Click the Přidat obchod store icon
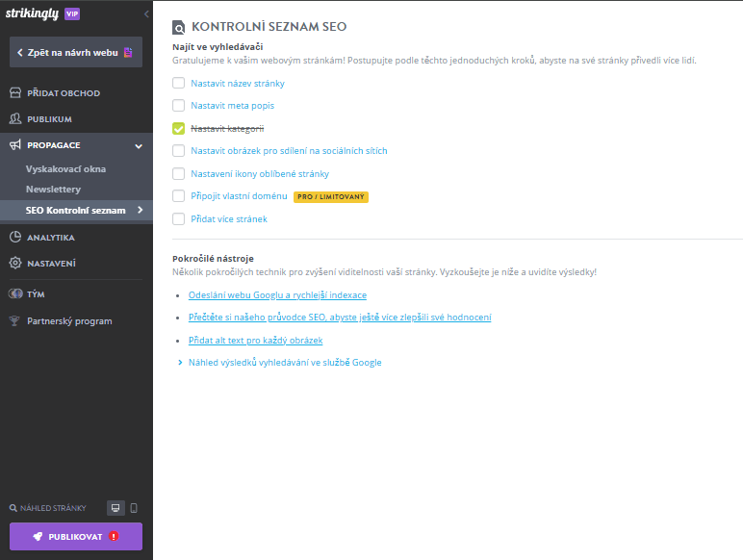The width and height of the screenshot is (743, 560). [x=14, y=93]
